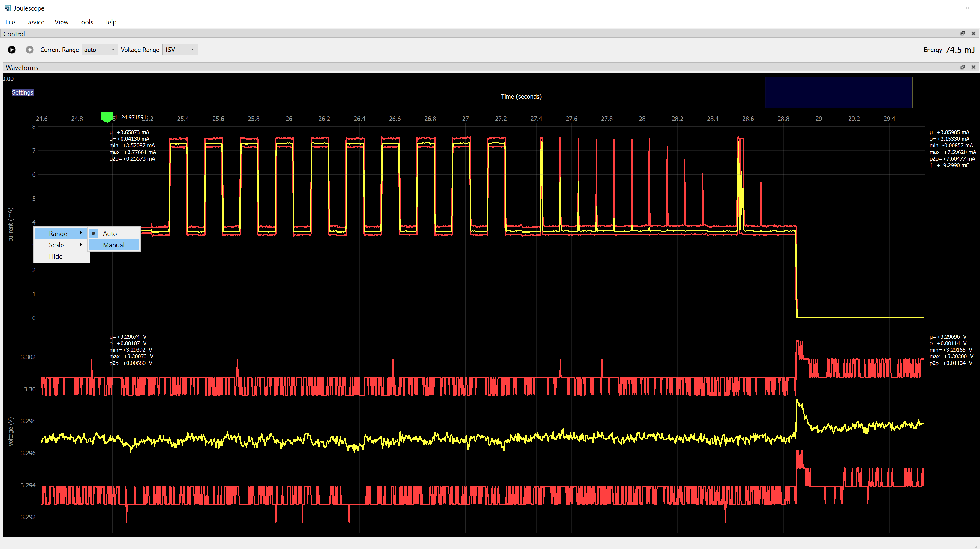
Task: Minimize the Joulescope window
Action: [919, 8]
